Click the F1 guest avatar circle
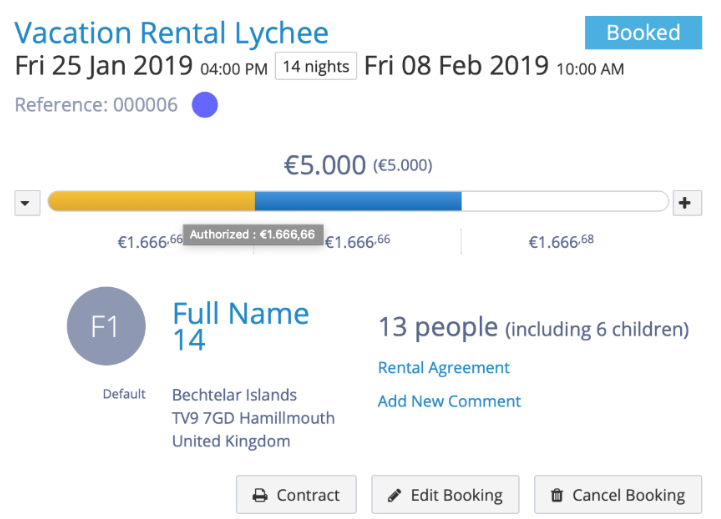Image resolution: width=721 pixels, height=519 pixels. pyautogui.click(x=106, y=327)
